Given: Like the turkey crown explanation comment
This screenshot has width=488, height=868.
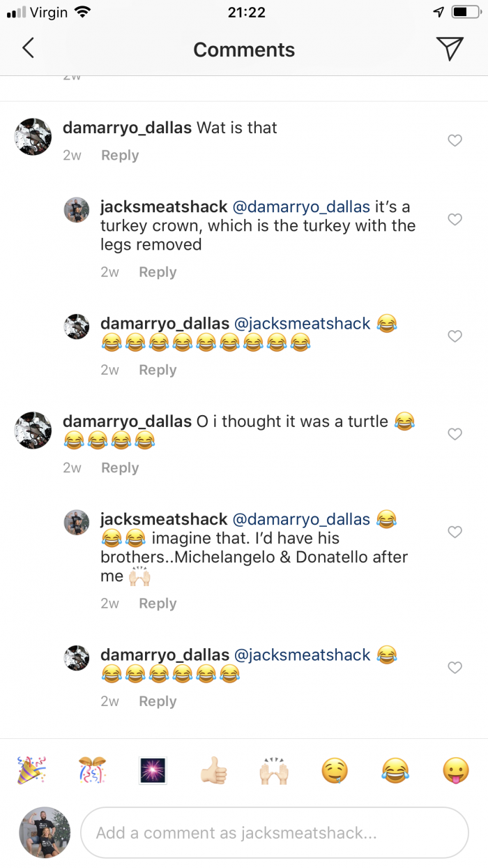Looking at the screenshot, I should point(455,220).
